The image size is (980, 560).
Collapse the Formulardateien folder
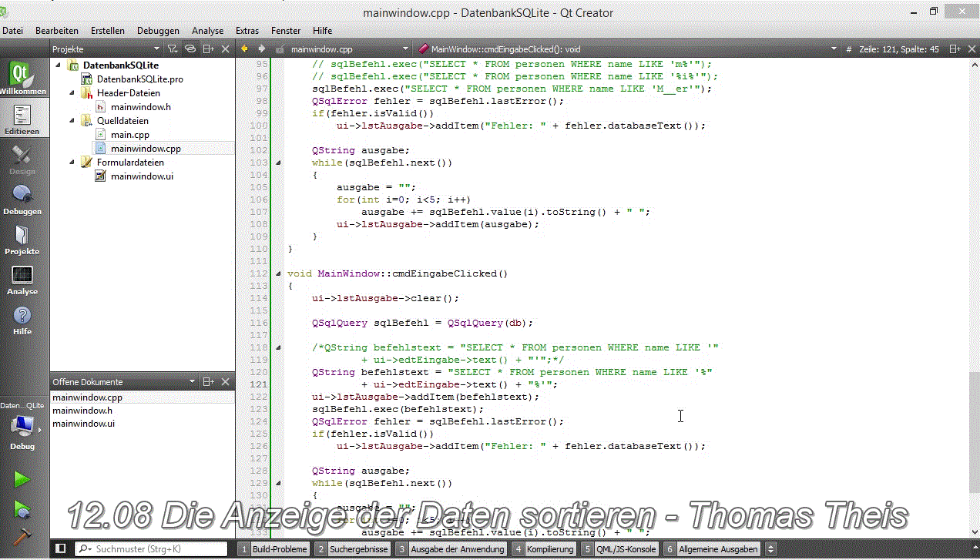[72, 163]
